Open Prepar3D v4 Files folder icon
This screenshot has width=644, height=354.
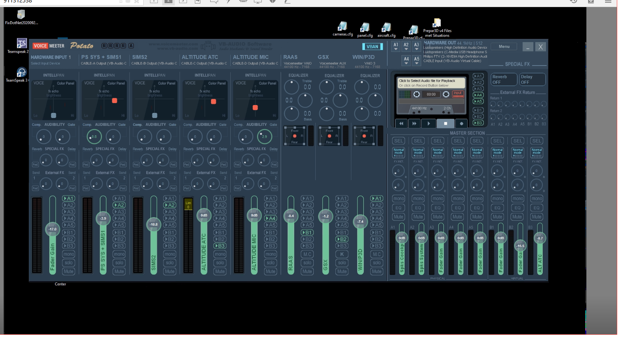tap(437, 28)
